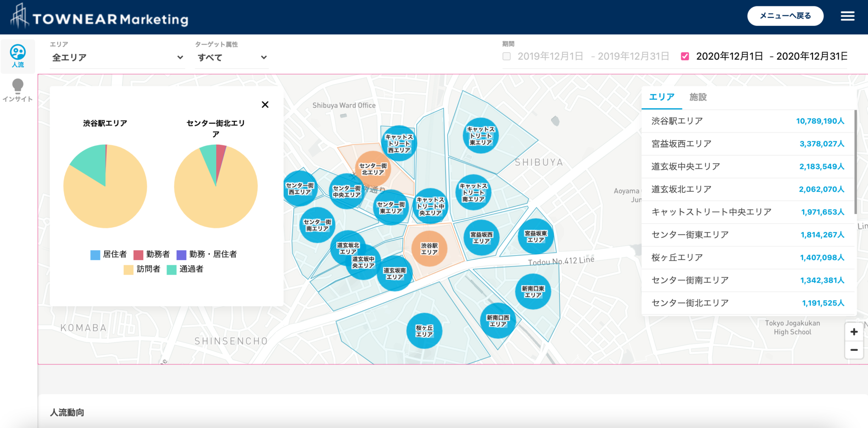Open the ターゲット属性 dropdown (すべて)
The height and width of the screenshot is (428, 868).
(232, 58)
